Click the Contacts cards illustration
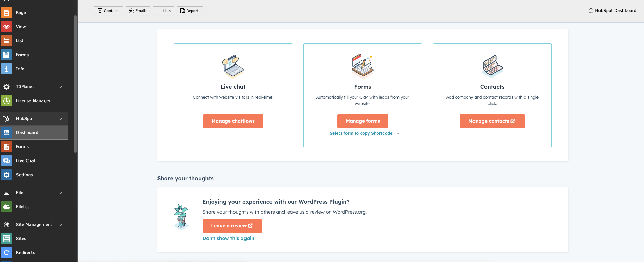The image size is (644, 262). tap(492, 66)
